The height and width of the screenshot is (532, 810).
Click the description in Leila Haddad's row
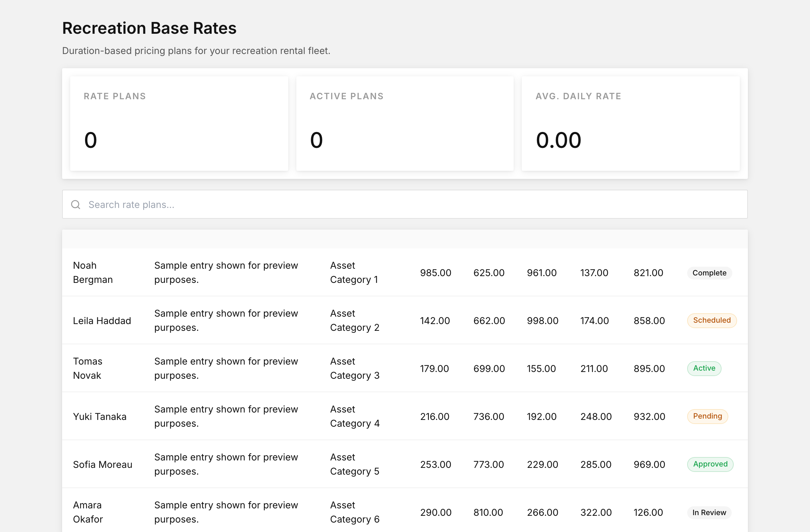(x=226, y=321)
